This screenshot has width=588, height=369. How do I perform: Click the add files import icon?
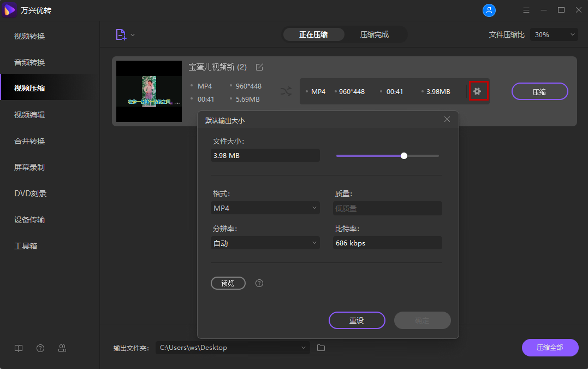pyautogui.click(x=121, y=34)
